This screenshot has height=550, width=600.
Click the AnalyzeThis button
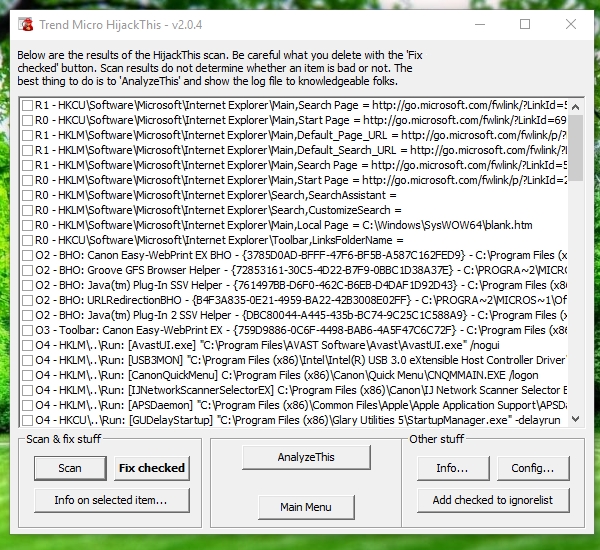click(306, 457)
